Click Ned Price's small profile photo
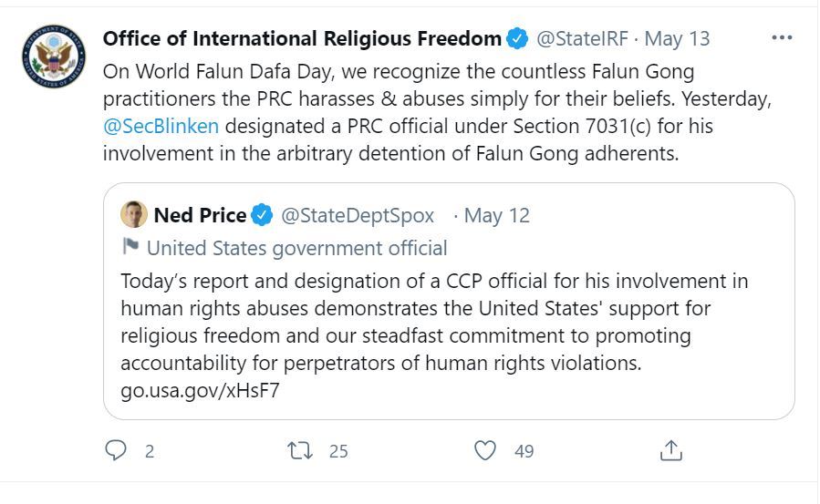Image resolution: width=820 pixels, height=504 pixels. click(x=134, y=215)
